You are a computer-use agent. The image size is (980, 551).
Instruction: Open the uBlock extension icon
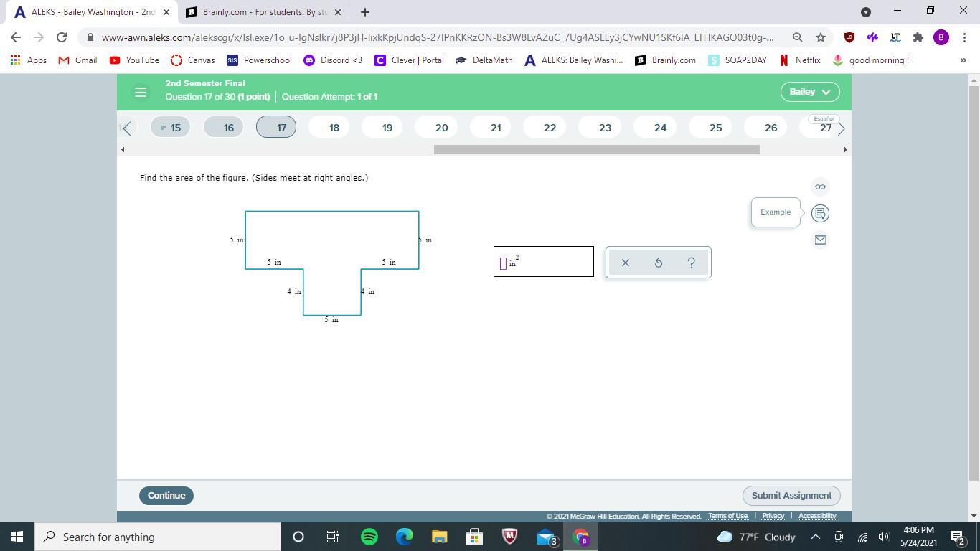coord(849,37)
